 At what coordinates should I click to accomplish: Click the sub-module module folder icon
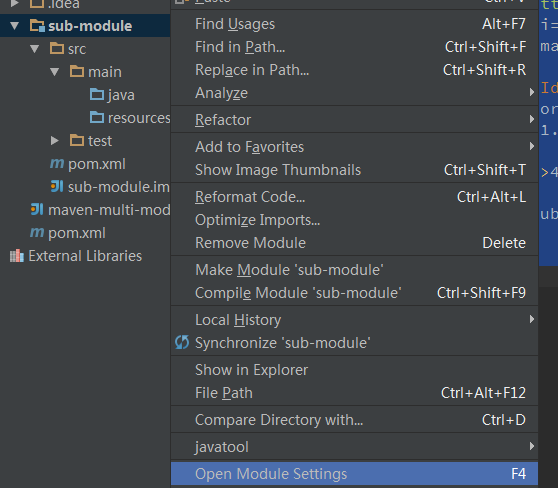pyautogui.click(x=37, y=26)
